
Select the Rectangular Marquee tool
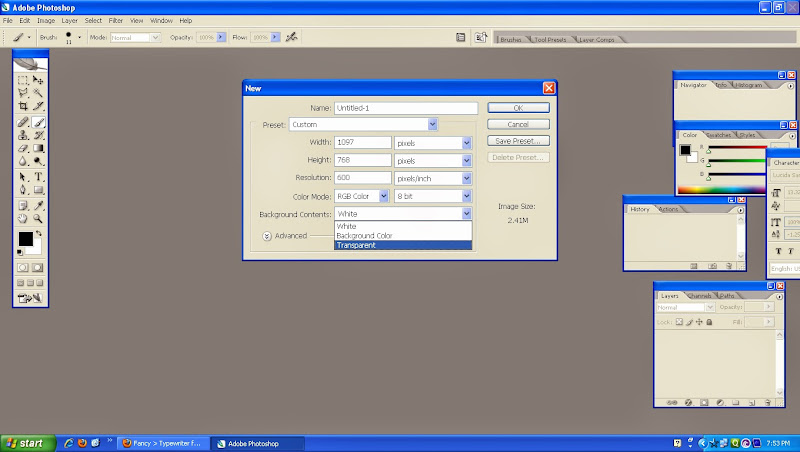point(23,80)
